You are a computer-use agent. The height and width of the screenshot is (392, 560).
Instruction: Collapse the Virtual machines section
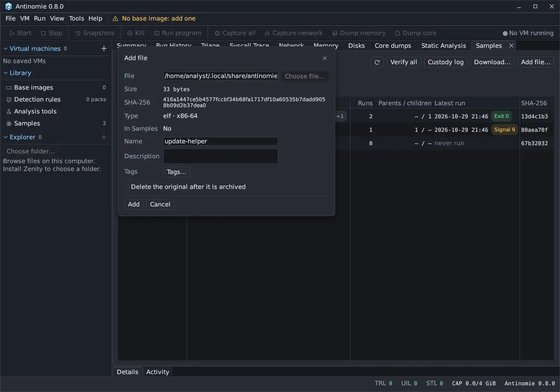click(x=6, y=49)
